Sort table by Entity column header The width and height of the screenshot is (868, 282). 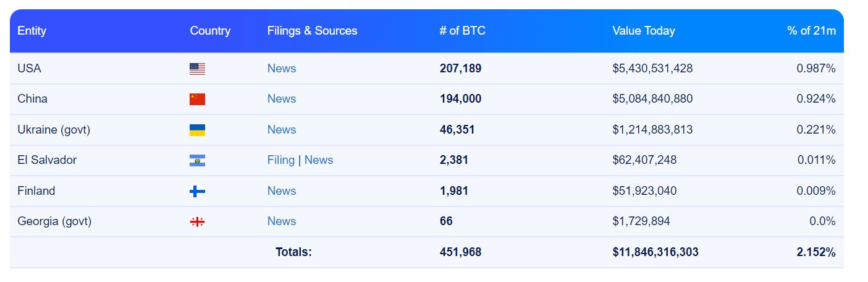(x=32, y=31)
